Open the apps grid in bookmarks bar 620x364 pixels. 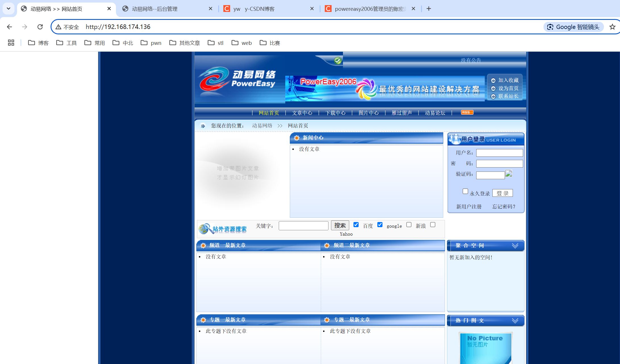click(11, 43)
